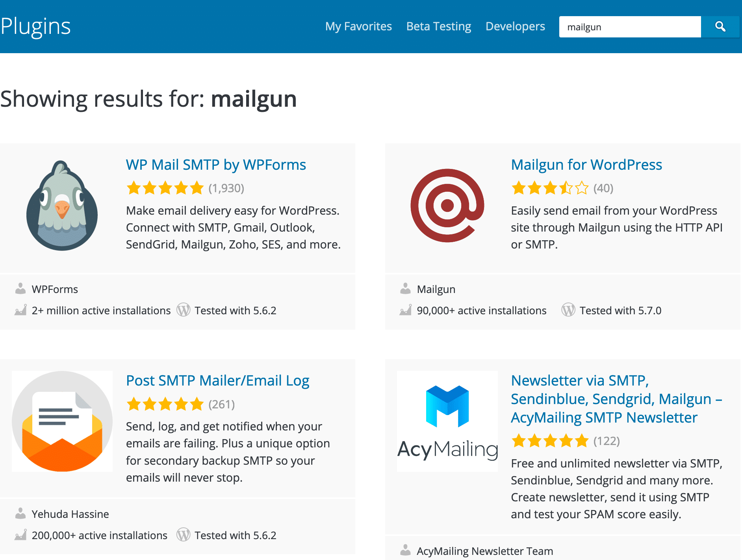Click 'Tested with 5.6.2' under WP Mail SMTP
The height and width of the screenshot is (560, 742).
(236, 310)
